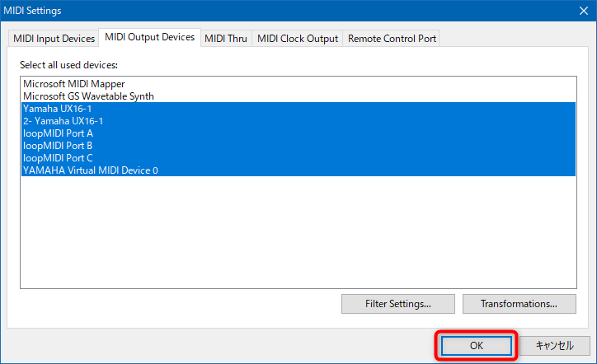Viewport: 597px width, 364px height.
Task: Open Transformations dialog
Action: point(519,304)
